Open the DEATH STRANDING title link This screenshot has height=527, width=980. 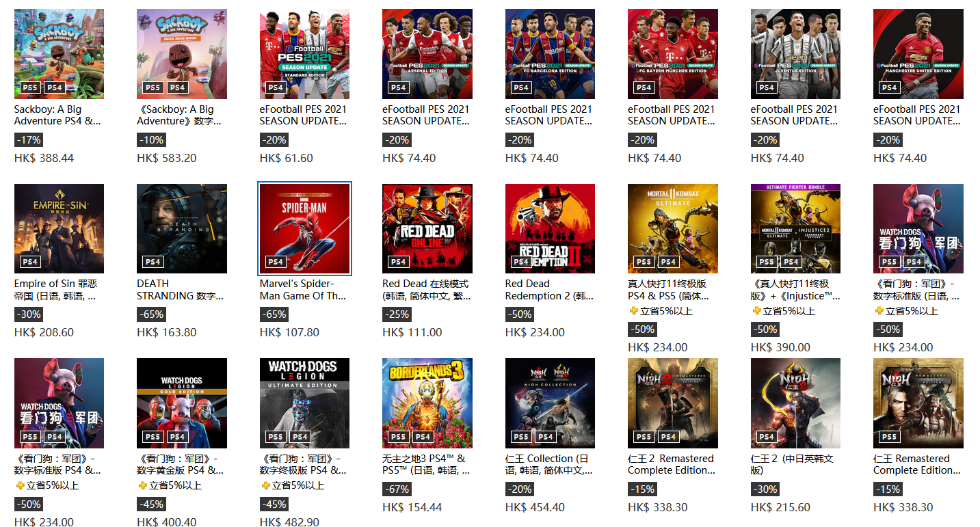pos(180,290)
